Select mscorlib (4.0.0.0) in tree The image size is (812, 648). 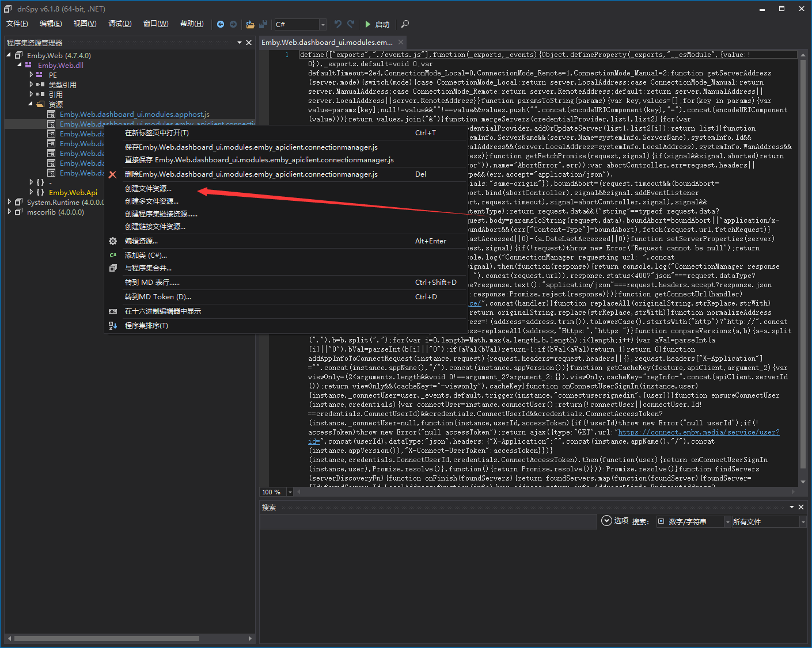tap(55, 212)
